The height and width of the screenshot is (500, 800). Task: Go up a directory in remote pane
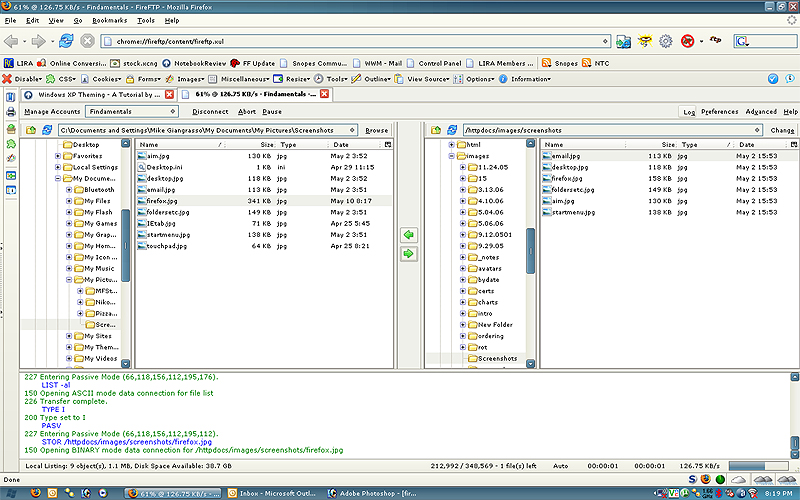click(436, 130)
